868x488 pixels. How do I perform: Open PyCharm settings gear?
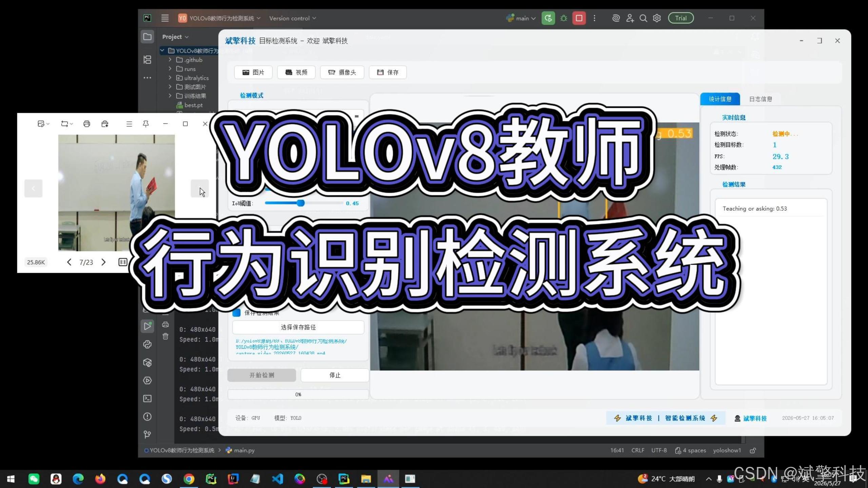pyautogui.click(x=657, y=18)
